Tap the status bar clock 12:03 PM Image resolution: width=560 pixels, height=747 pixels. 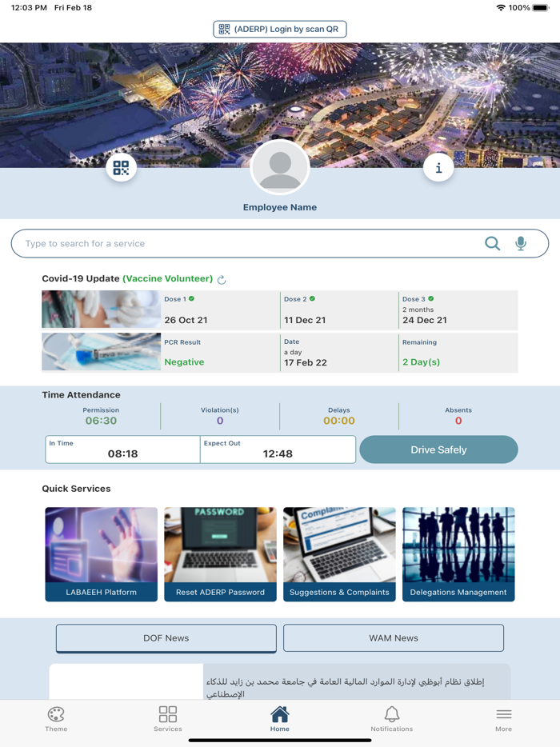29,8
